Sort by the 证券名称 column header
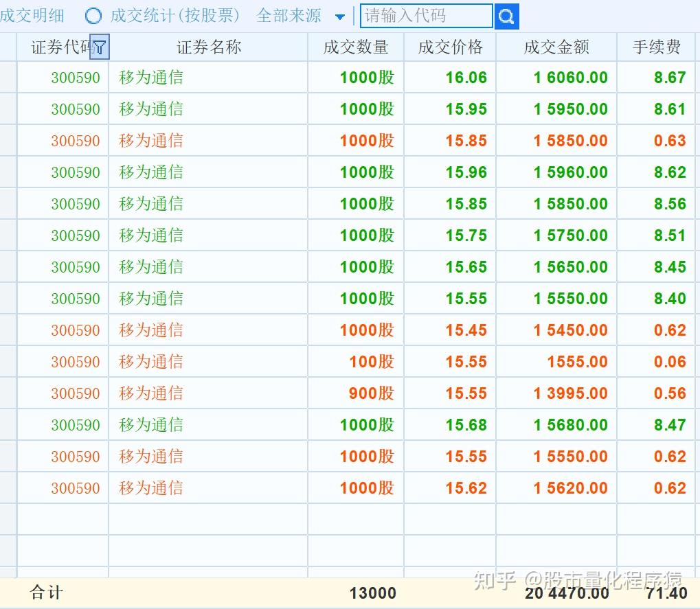700x609 pixels. (209, 47)
